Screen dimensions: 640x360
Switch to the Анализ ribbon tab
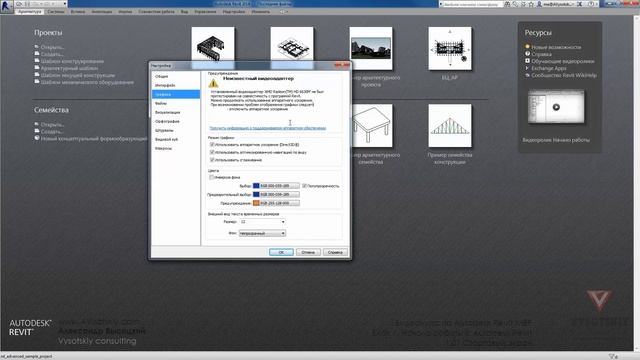125,12
